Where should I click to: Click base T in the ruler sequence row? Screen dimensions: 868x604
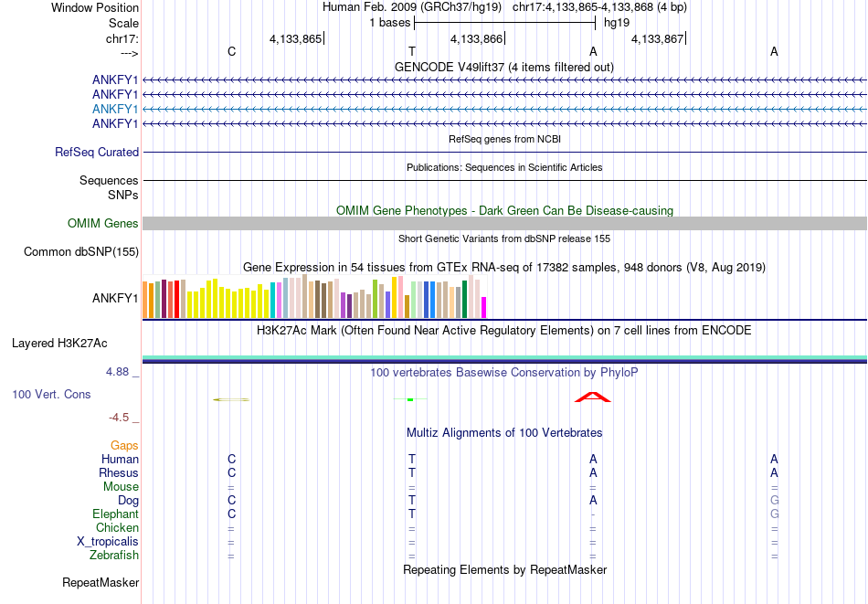click(x=412, y=51)
